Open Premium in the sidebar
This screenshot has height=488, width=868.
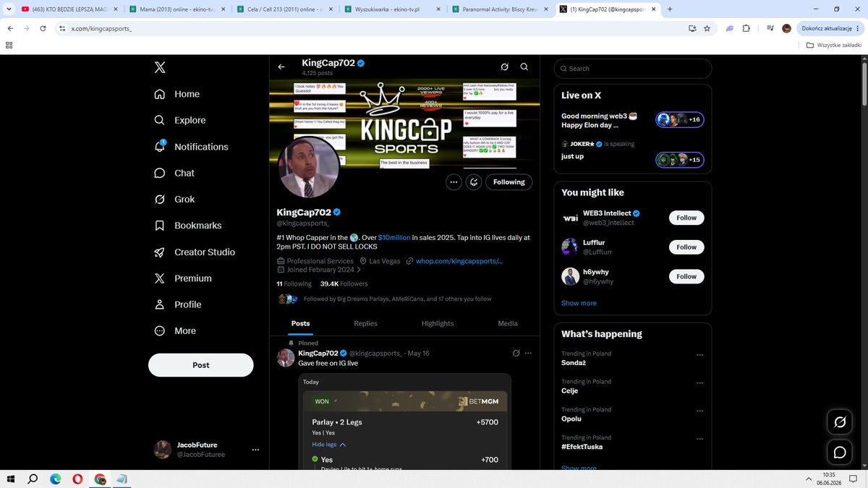coord(183,278)
